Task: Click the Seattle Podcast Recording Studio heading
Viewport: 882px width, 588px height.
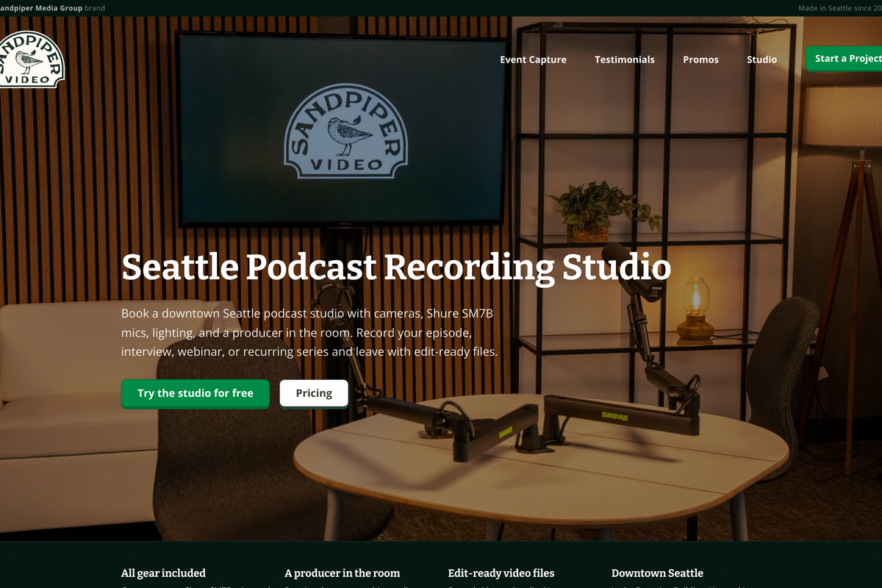Action: 396,267
